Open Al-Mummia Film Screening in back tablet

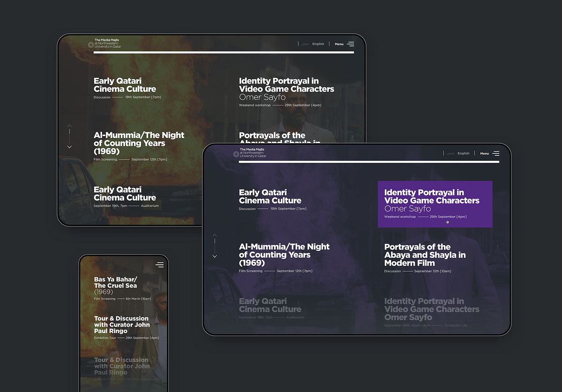(139, 146)
